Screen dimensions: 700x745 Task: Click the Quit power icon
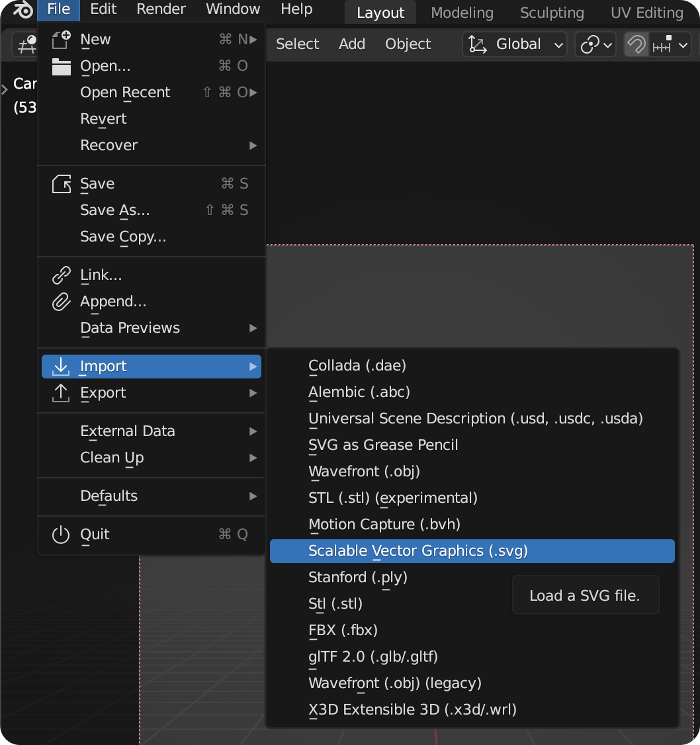coord(62,535)
